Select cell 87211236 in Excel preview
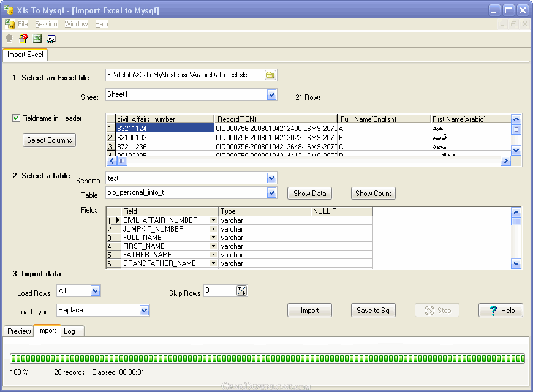 [165, 146]
